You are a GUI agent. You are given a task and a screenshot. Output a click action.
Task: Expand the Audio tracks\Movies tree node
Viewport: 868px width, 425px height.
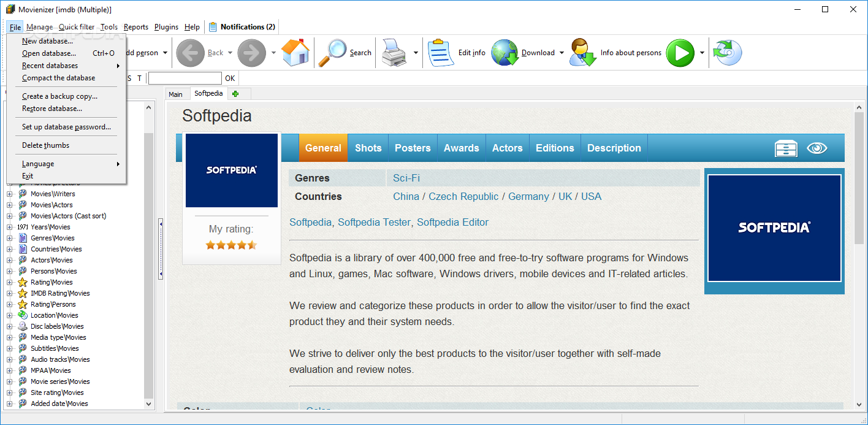coord(9,359)
